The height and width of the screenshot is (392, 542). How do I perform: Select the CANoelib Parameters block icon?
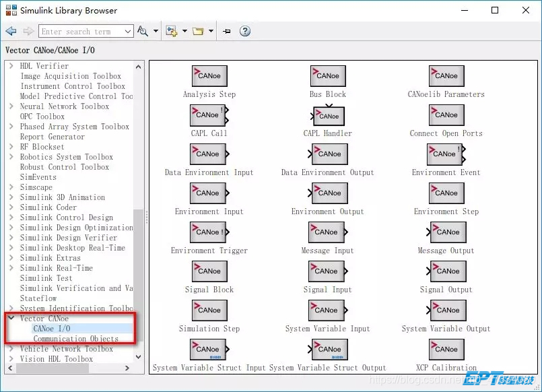tap(446, 76)
